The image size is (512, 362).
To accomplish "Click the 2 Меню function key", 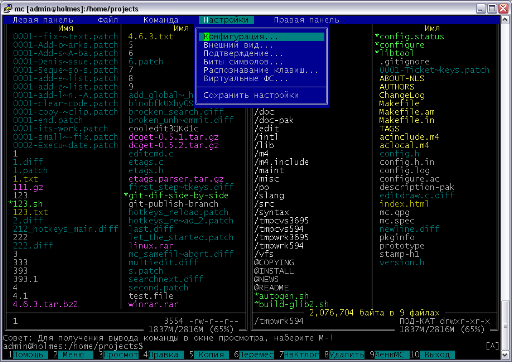I will tap(73, 355).
